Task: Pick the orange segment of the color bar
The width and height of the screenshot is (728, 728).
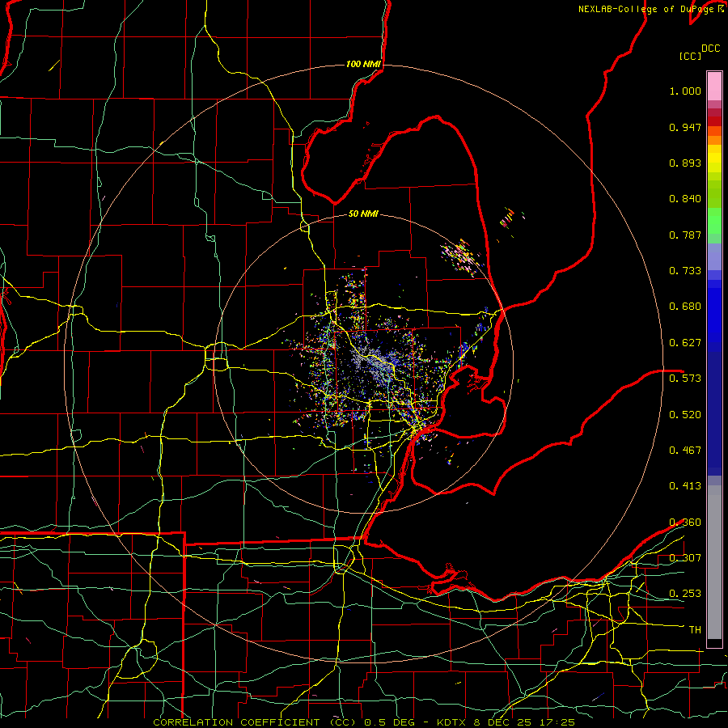Action: click(714, 136)
